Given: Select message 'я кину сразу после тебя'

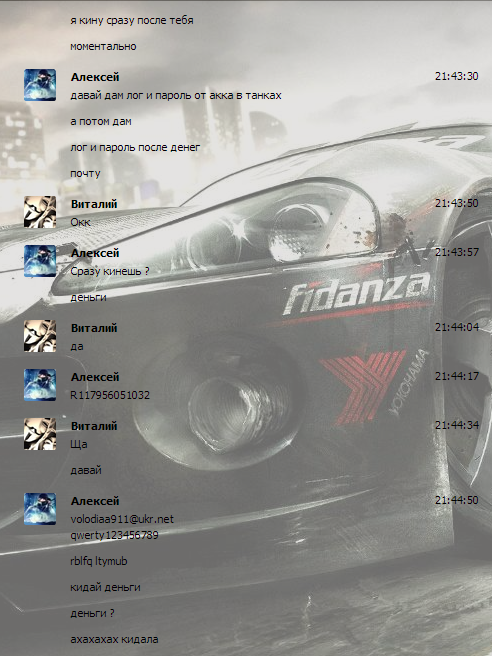Looking at the screenshot, I should (x=132, y=20).
